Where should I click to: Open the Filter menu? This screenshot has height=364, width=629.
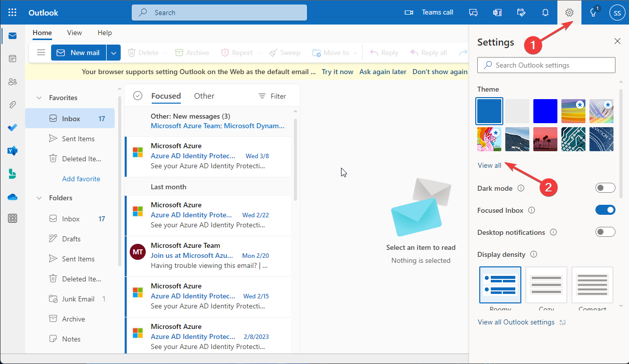tap(272, 96)
